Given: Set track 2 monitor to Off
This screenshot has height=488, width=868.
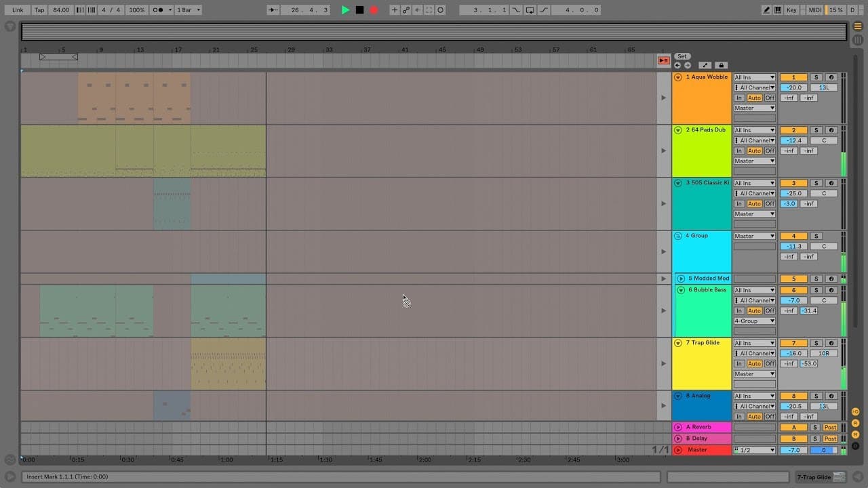Looking at the screenshot, I should tap(770, 150).
